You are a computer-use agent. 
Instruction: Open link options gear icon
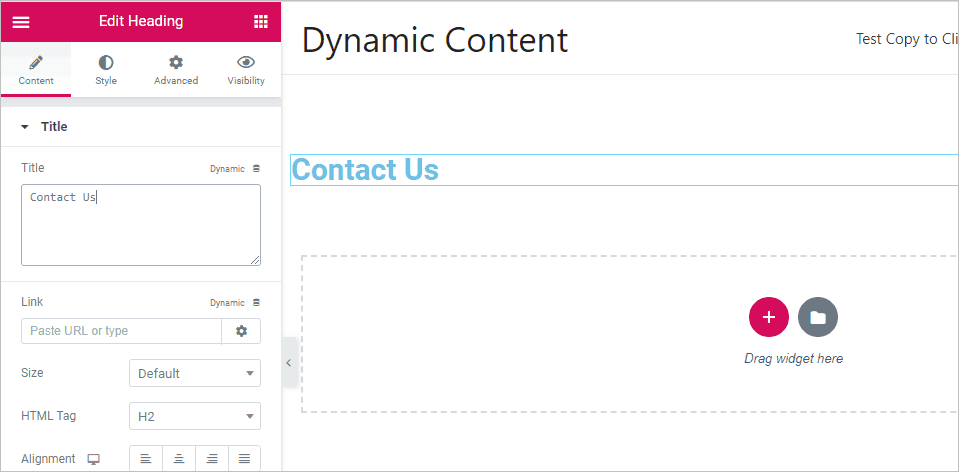[241, 331]
